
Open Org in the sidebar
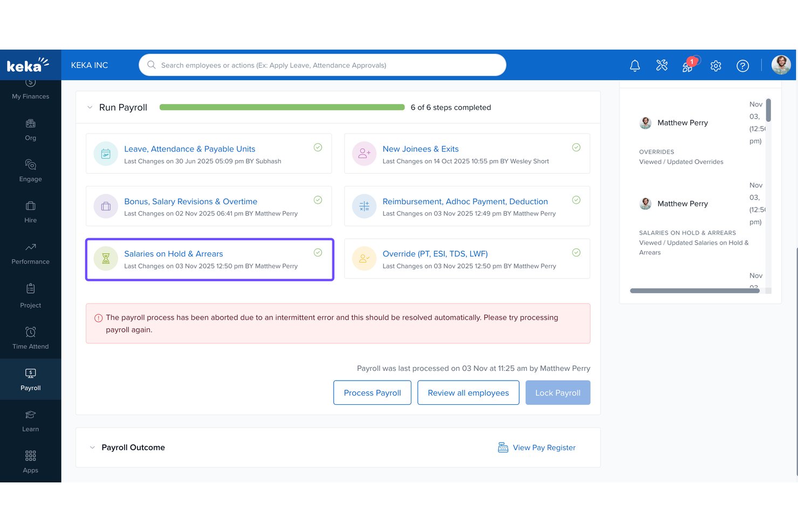click(x=31, y=130)
